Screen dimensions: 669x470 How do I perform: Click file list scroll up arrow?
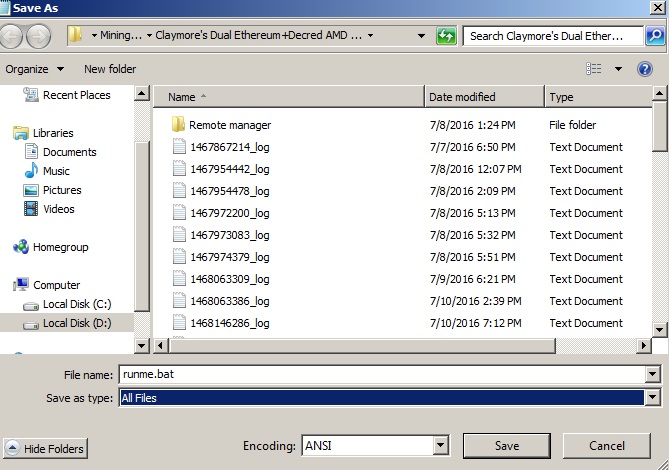tap(659, 93)
